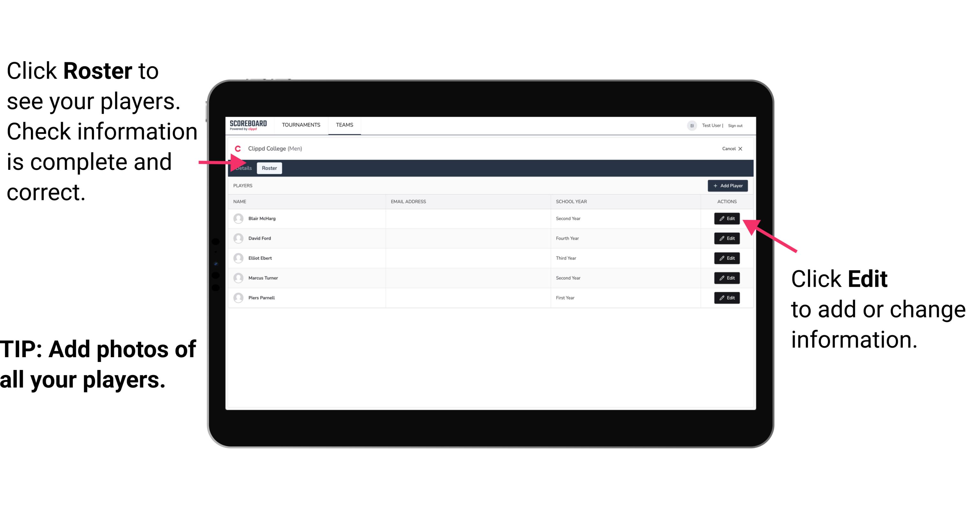Click the edit icon for Piers Parnell
The height and width of the screenshot is (527, 980).
click(726, 298)
